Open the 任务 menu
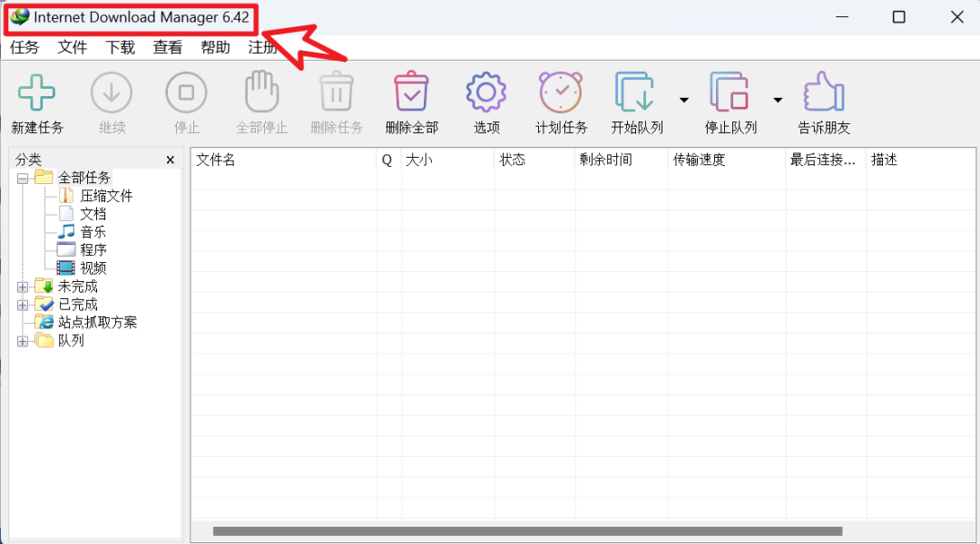The width and height of the screenshot is (980, 544). (x=25, y=47)
